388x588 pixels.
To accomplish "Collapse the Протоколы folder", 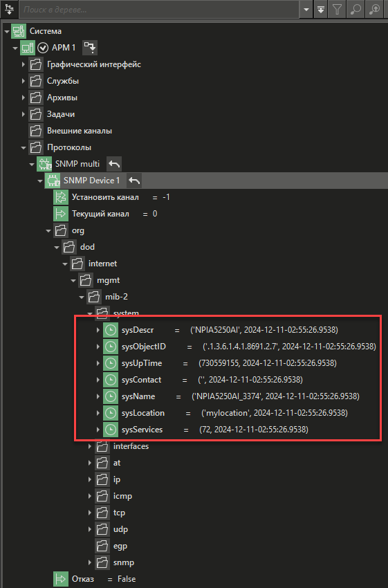I will (x=24, y=147).
